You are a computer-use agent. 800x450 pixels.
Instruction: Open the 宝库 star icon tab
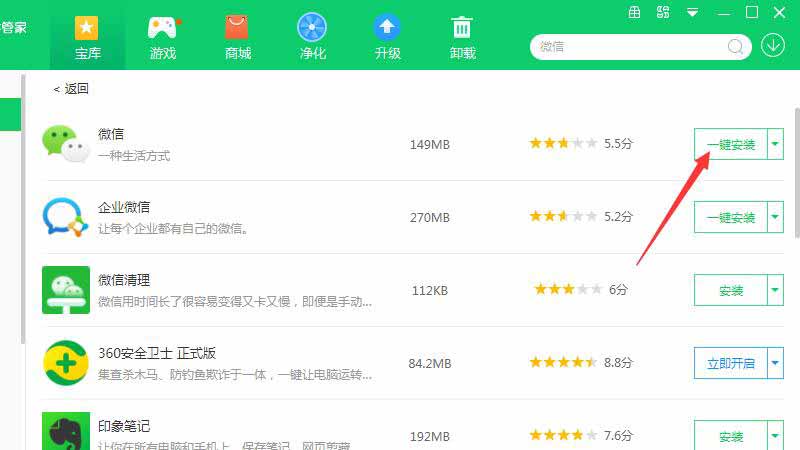(87, 37)
